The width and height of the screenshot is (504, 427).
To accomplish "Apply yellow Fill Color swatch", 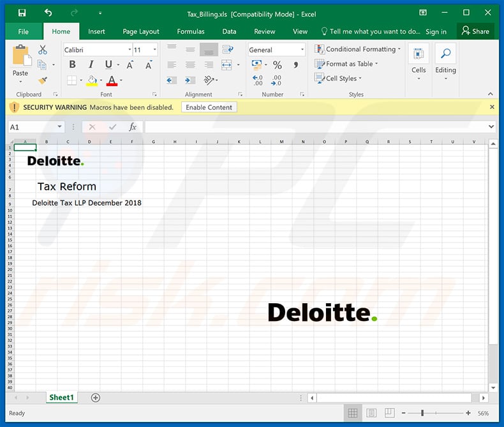I will (x=93, y=80).
